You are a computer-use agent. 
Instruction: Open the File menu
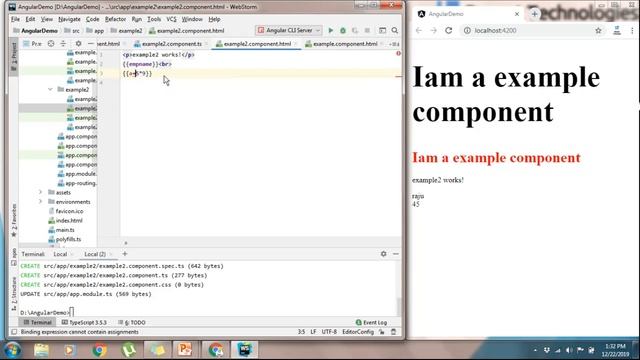(15, 19)
